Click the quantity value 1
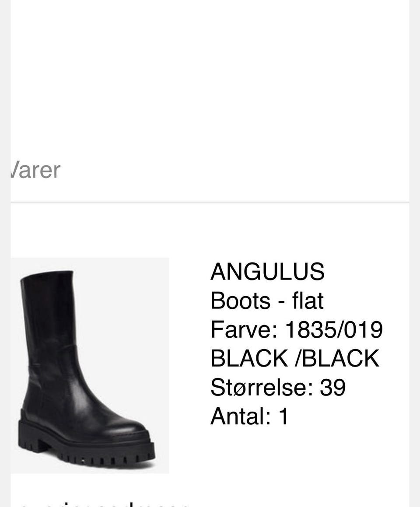The height and width of the screenshot is (507, 420). coord(283,416)
